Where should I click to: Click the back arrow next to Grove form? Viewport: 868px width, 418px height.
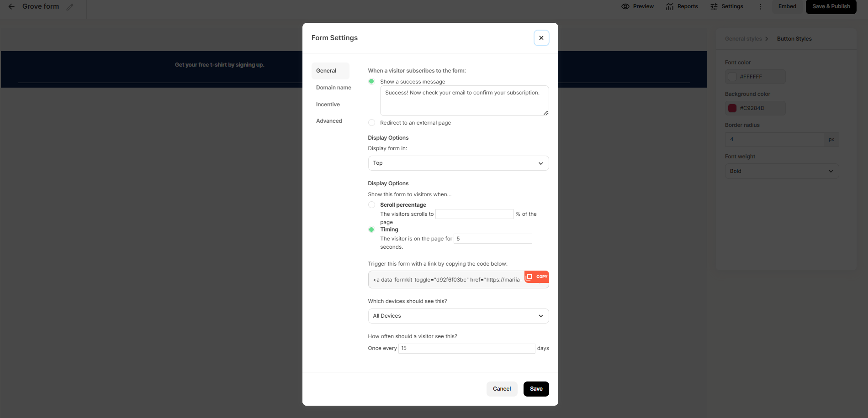11,6
